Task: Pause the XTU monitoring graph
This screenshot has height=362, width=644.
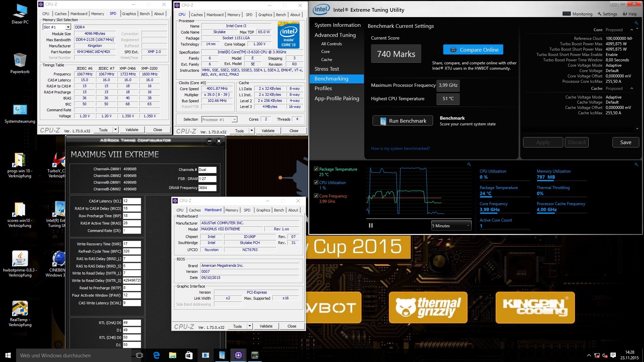Action: pyautogui.click(x=371, y=226)
